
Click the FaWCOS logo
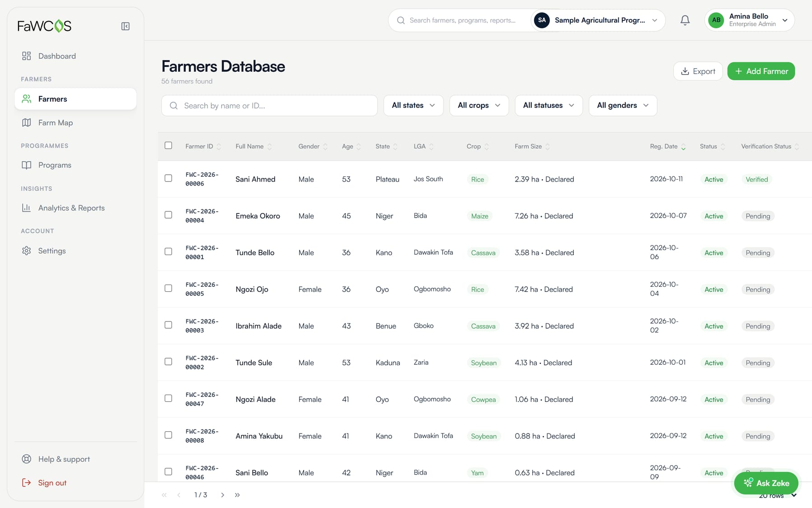click(44, 26)
